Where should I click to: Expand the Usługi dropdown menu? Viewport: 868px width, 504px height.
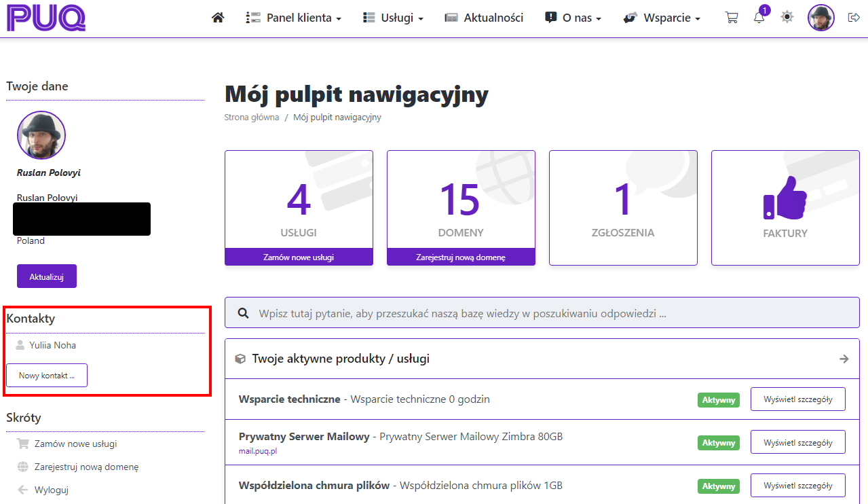point(394,18)
